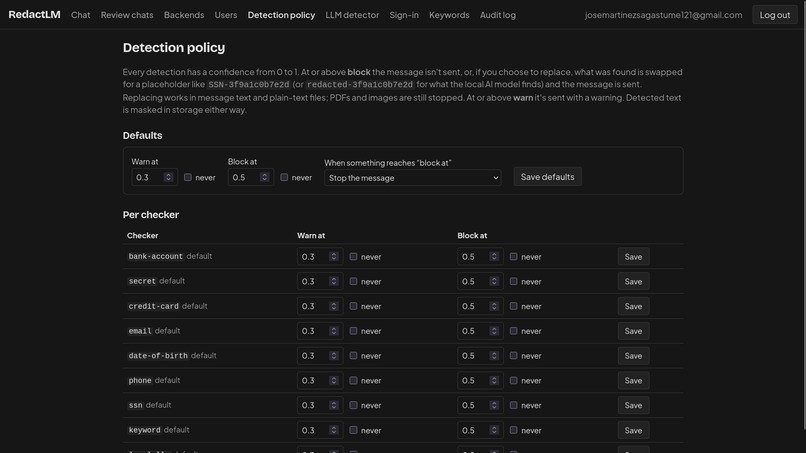Click date-of-birth Block at stepper arrows
The width and height of the screenshot is (806, 453).
(494, 356)
